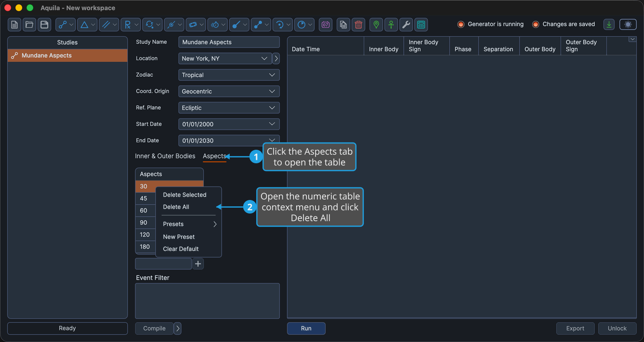Select the parallel lines study icon

pyautogui.click(x=106, y=25)
